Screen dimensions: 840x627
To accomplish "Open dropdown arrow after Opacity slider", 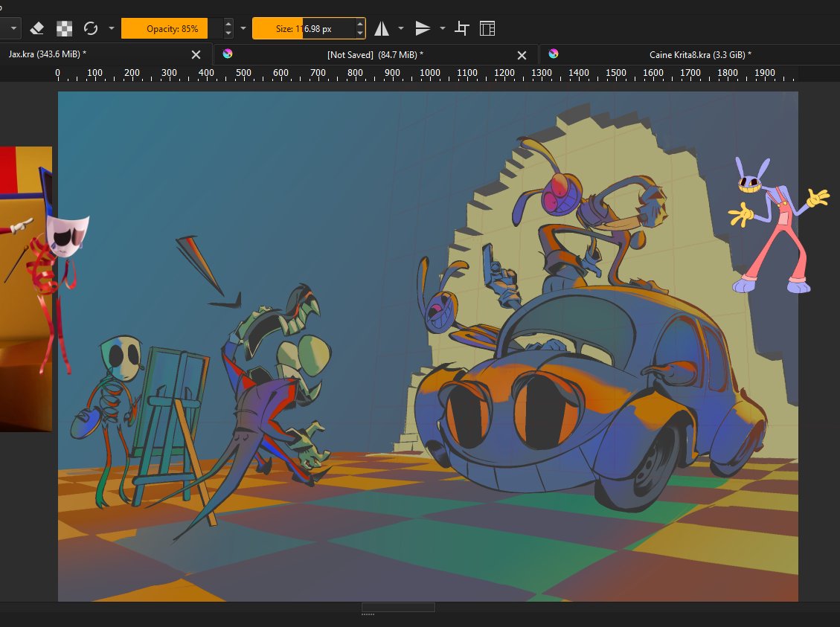I will coord(243,28).
